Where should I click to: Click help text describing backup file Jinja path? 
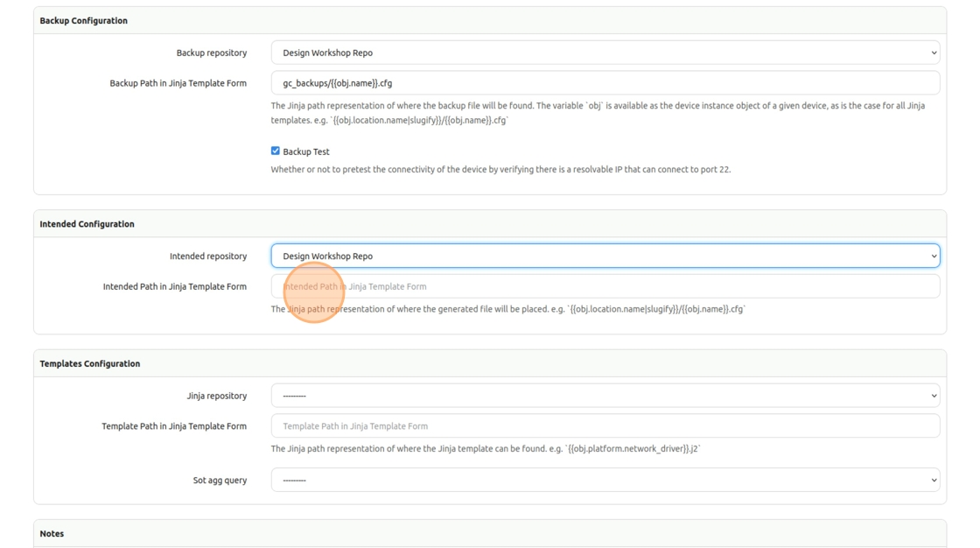(x=598, y=113)
